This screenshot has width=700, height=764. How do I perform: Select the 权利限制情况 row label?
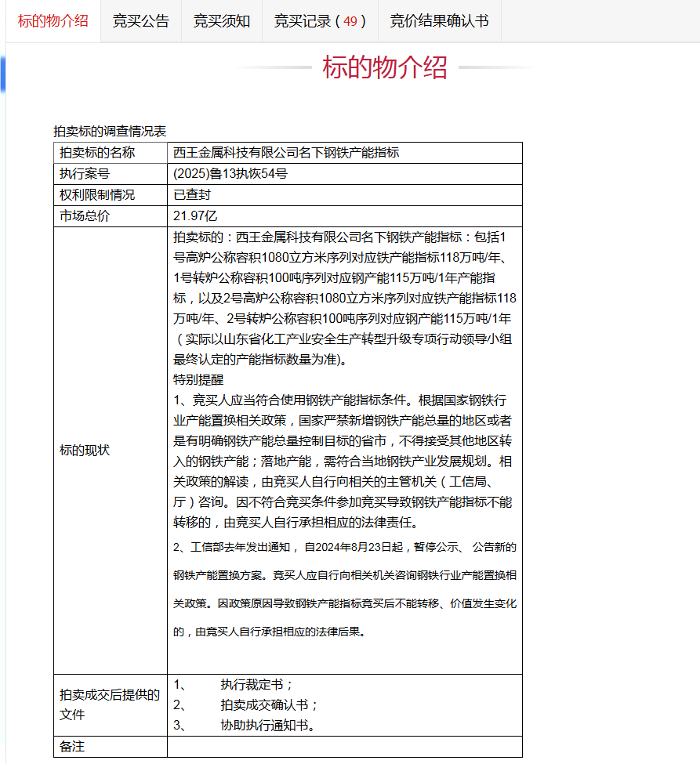pos(97,195)
